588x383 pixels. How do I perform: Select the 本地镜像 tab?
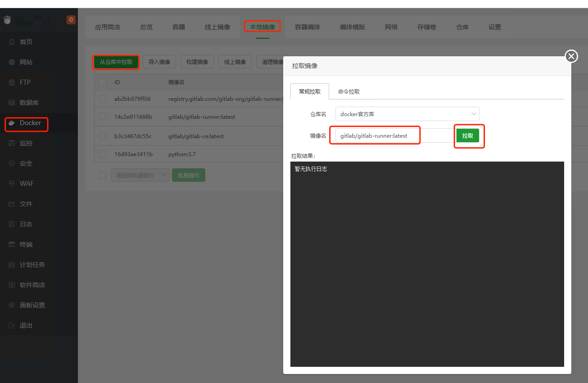coord(262,27)
